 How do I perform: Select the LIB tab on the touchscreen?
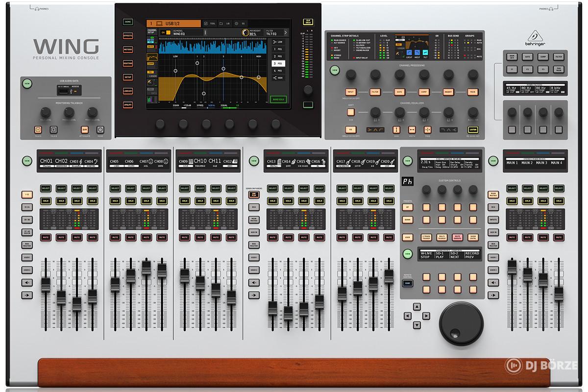(224, 23)
